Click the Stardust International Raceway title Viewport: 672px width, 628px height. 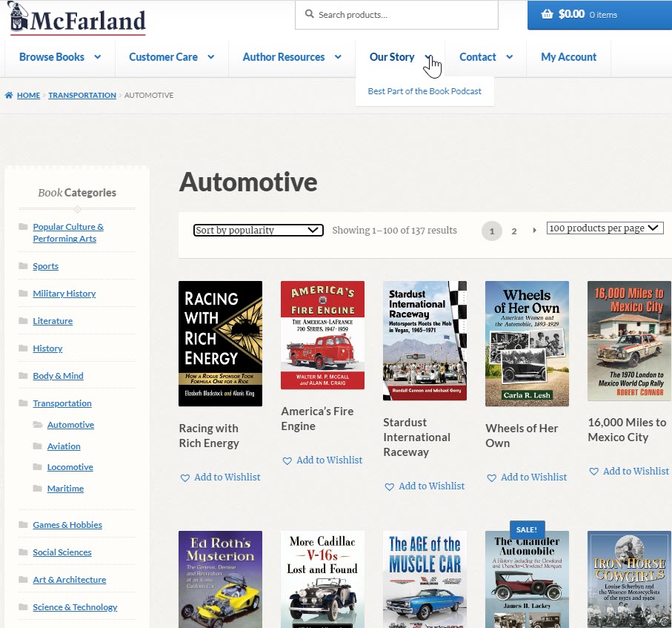coord(416,437)
